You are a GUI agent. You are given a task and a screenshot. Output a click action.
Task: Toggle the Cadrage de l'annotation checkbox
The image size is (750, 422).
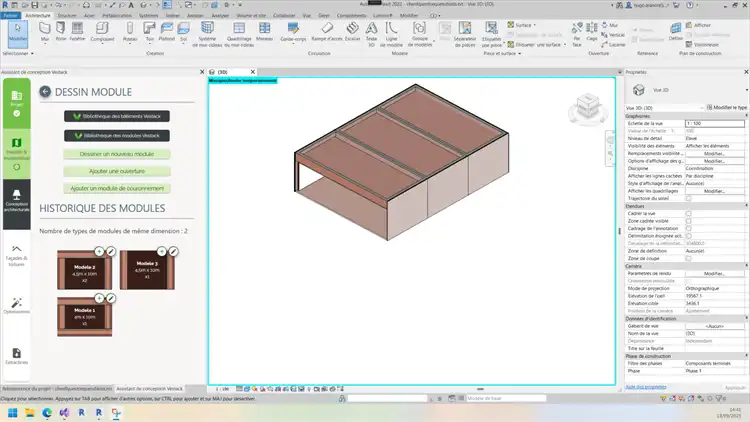pos(688,229)
